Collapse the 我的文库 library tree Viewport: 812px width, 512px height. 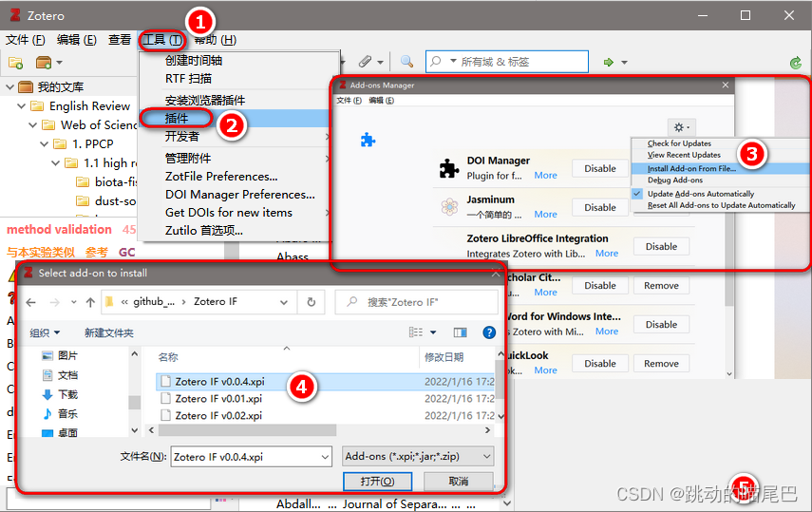tap(9, 87)
